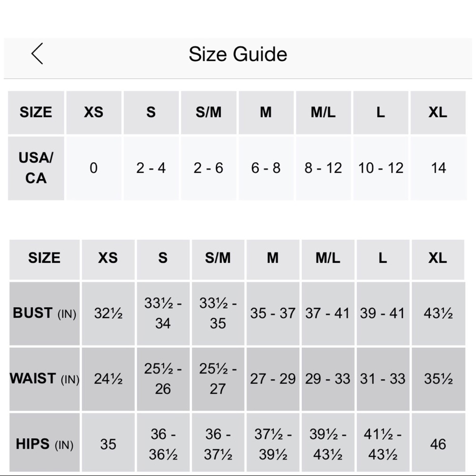The height and width of the screenshot is (476, 476).
Task: Tap the USA/CA row label
Action: coord(36,168)
